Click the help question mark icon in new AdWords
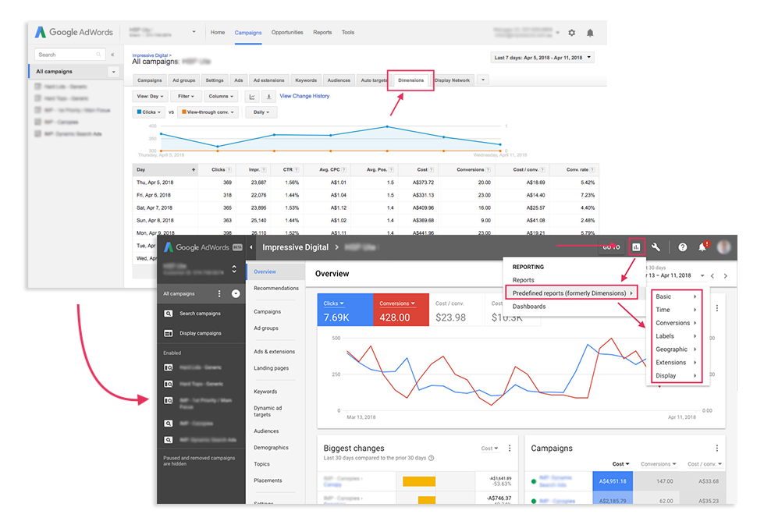This screenshot has height=532, width=764. point(683,247)
